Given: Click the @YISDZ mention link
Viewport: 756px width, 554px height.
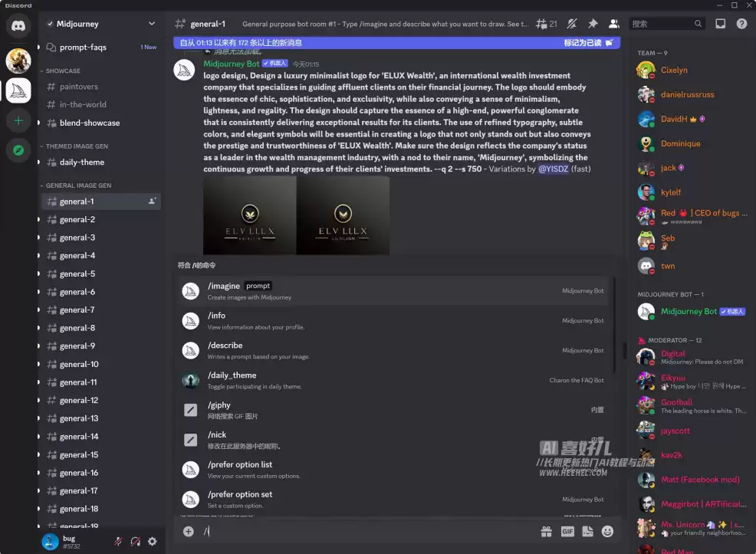Looking at the screenshot, I should tap(553, 169).
